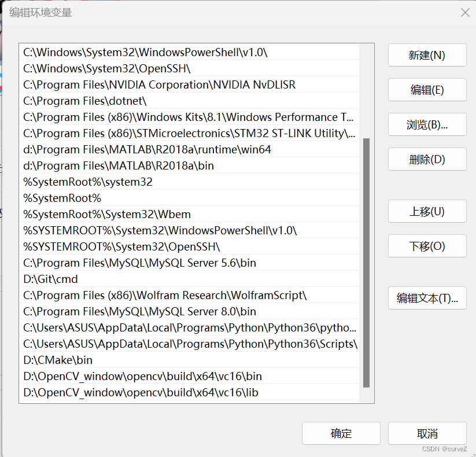Move entry up with 上移(U)

pyautogui.click(x=427, y=211)
